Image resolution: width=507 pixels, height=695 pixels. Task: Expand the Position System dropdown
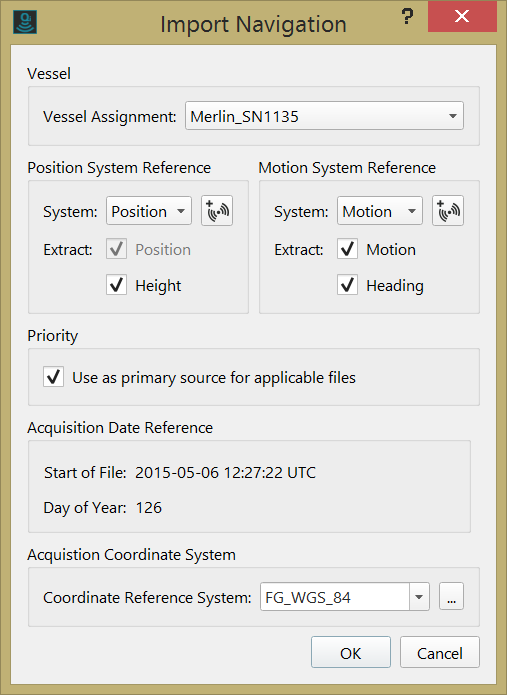pos(149,211)
